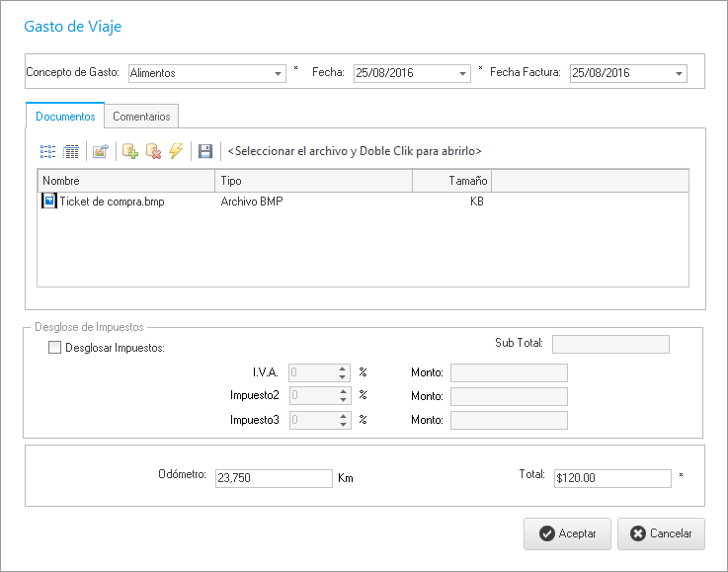The image size is (728, 572).
Task: Click the edit document properties icon
Action: pyautogui.click(x=100, y=151)
